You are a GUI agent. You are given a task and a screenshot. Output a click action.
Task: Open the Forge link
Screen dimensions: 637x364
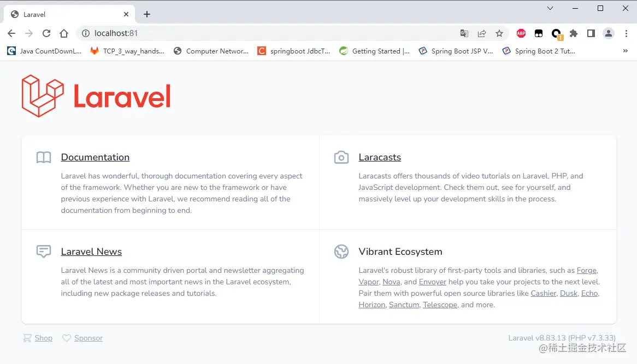[587, 270]
